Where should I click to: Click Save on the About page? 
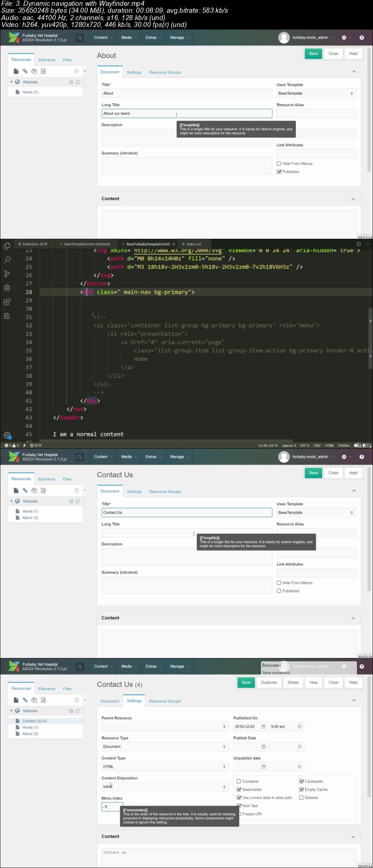[313, 54]
